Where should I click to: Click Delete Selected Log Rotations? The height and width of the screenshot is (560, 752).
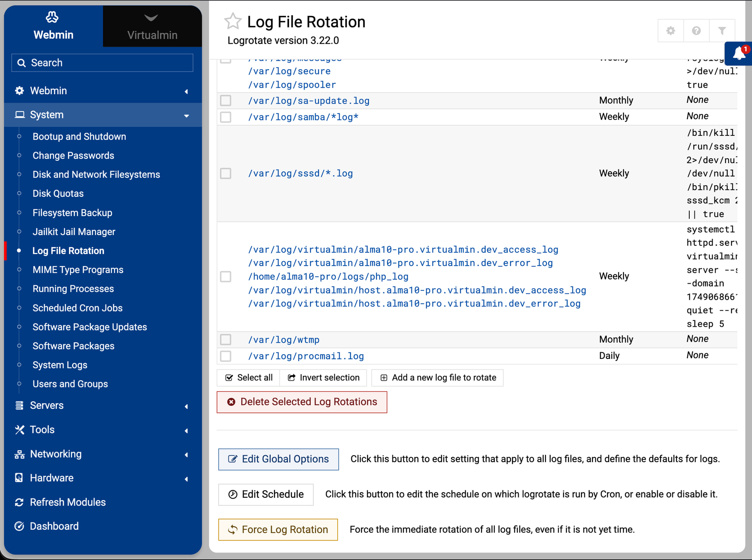tap(302, 402)
